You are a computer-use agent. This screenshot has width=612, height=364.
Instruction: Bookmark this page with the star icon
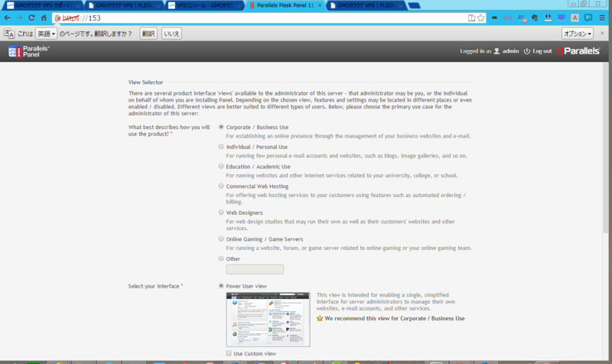(481, 18)
